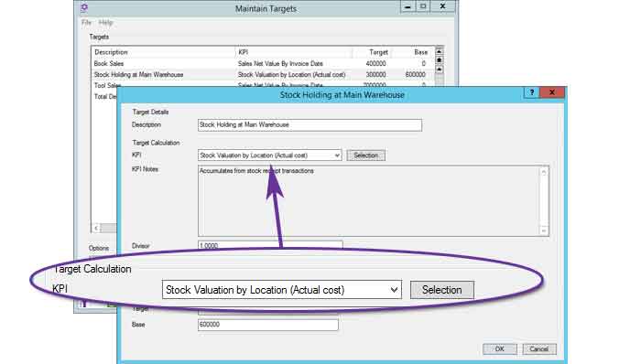Confirm the dialog with the OK button
Image resolution: width=641 pixels, height=364 pixels.
click(500, 348)
